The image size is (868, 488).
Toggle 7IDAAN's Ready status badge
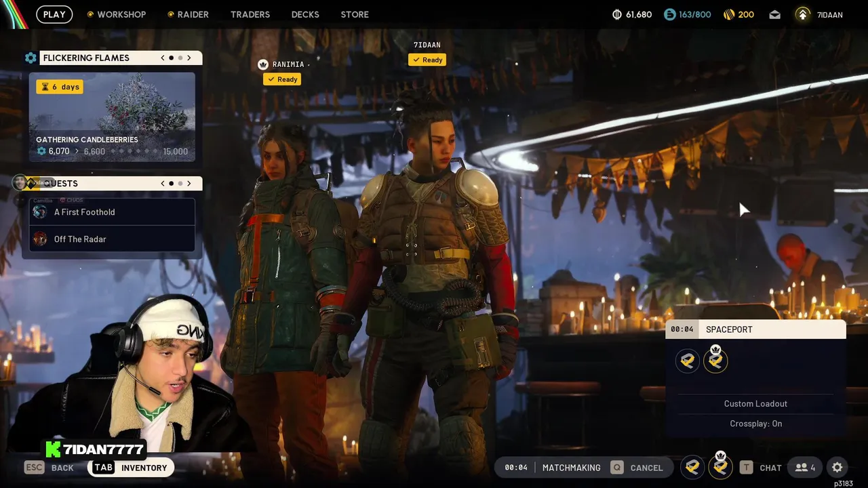[x=427, y=60]
